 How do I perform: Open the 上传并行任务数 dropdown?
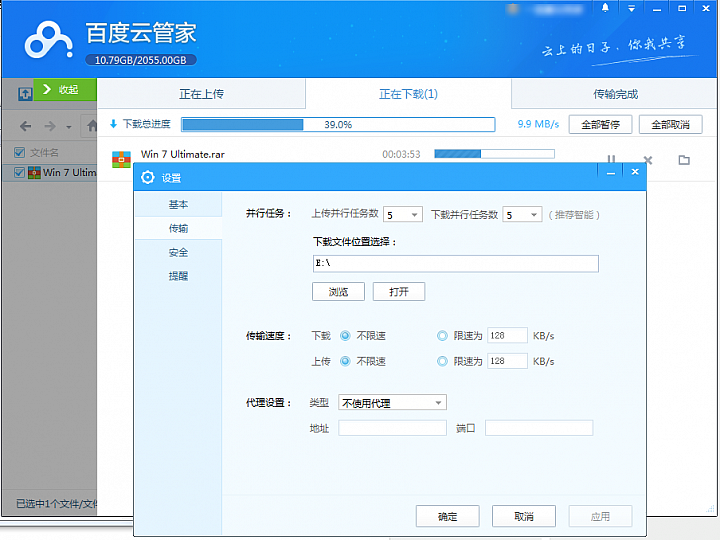[403, 214]
